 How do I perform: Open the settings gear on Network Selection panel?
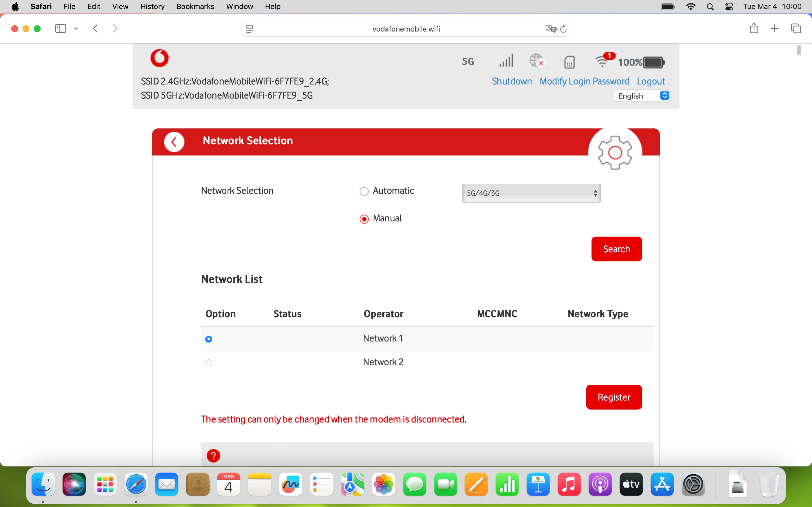615,152
